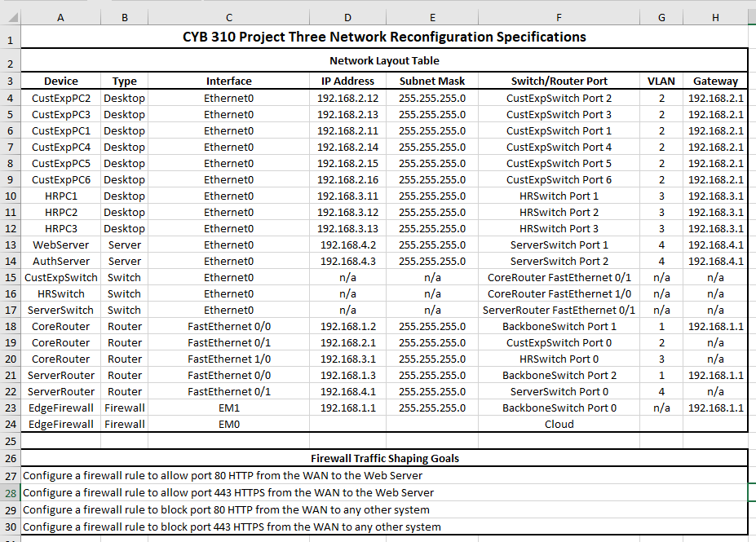The width and height of the screenshot is (756, 542).
Task: Select BackboneSwitch Port 1 cell
Action: point(559,327)
